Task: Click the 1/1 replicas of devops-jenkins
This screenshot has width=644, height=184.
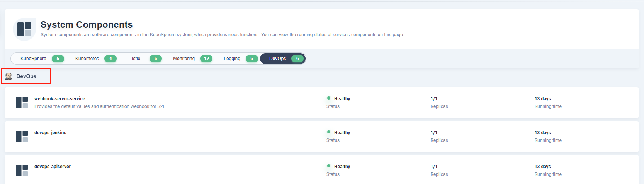Action: [x=434, y=133]
